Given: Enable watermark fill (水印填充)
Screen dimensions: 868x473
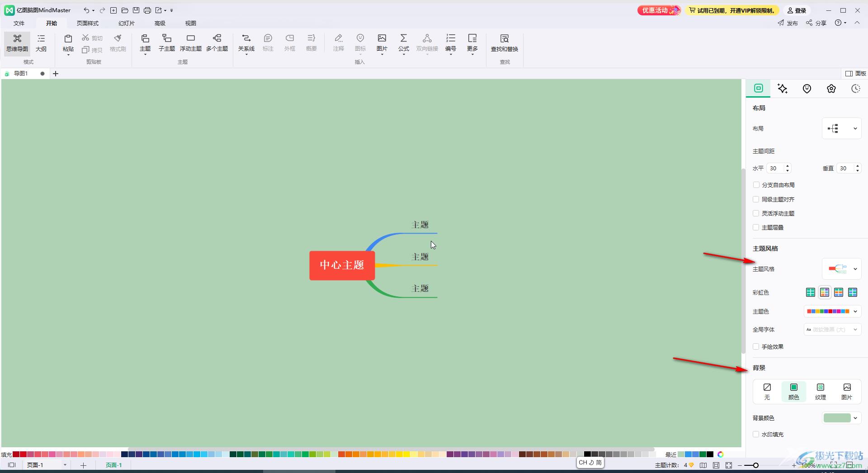Looking at the screenshot, I should (x=756, y=434).
